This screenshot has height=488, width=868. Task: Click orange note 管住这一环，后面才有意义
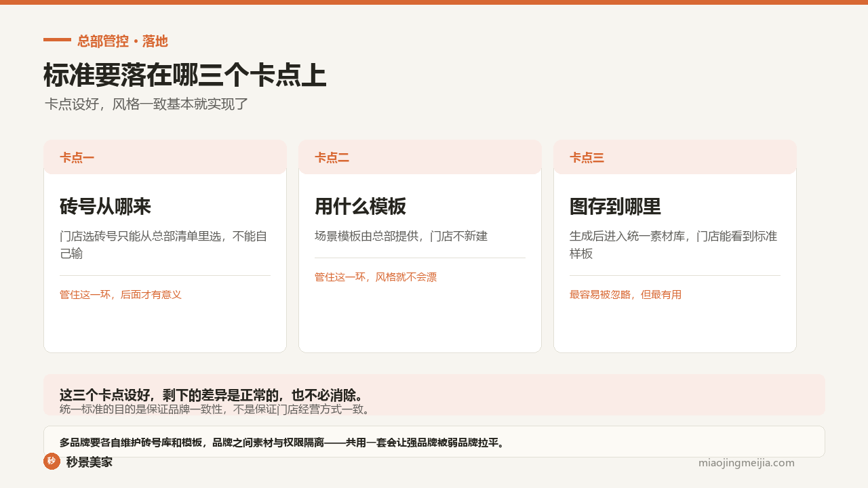(x=121, y=295)
